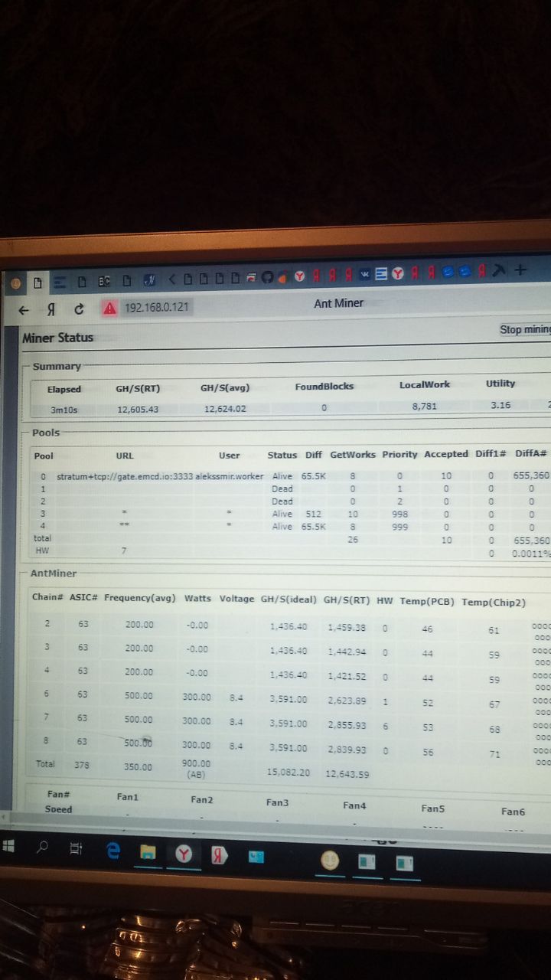Click the total ideal hashrate 15,082.20
This screenshot has height=980, width=551.
click(x=289, y=773)
